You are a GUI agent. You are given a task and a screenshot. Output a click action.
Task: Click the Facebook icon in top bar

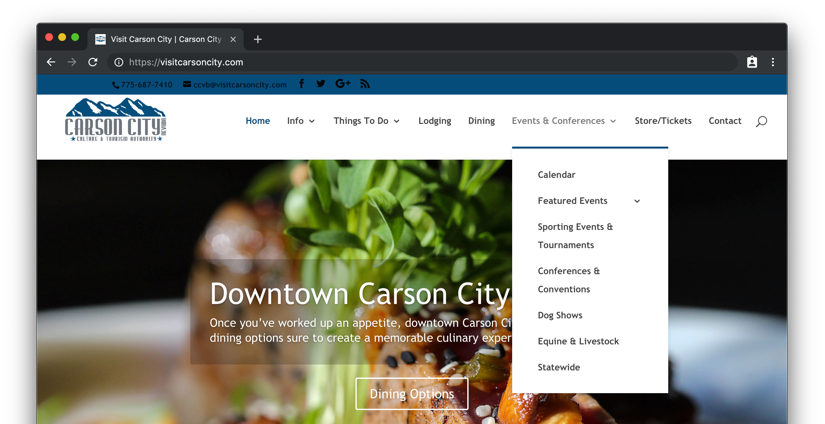tap(301, 84)
